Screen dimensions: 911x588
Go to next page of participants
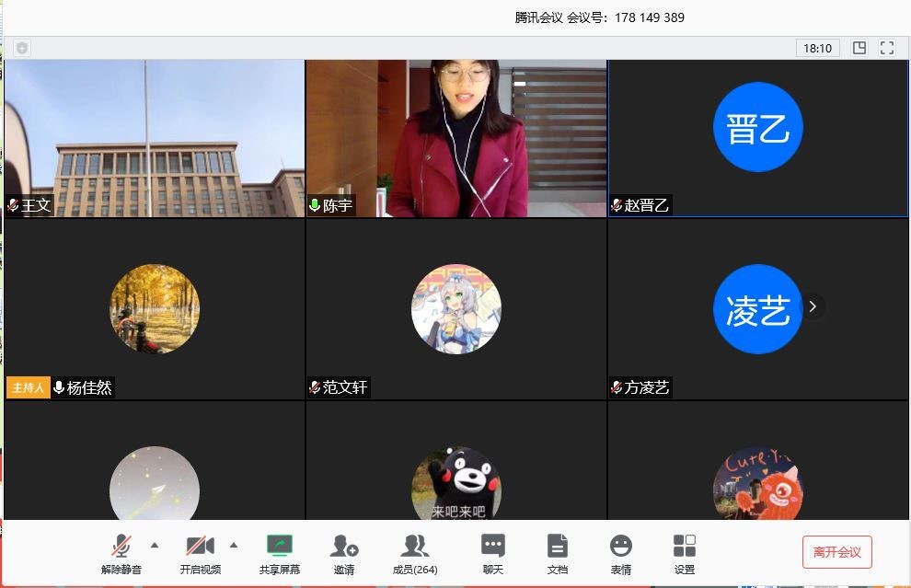[813, 307]
